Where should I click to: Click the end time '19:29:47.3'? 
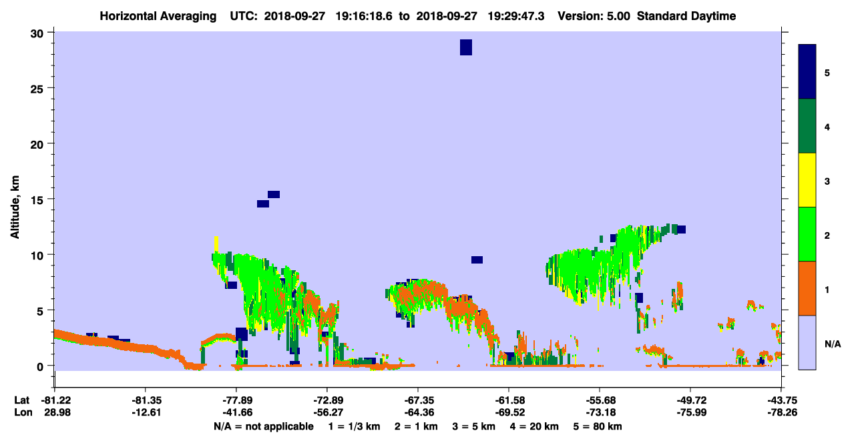tap(516, 16)
